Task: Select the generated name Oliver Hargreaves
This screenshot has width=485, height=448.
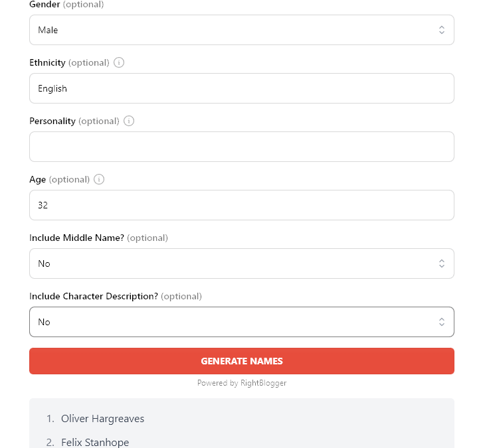Action: pos(102,419)
